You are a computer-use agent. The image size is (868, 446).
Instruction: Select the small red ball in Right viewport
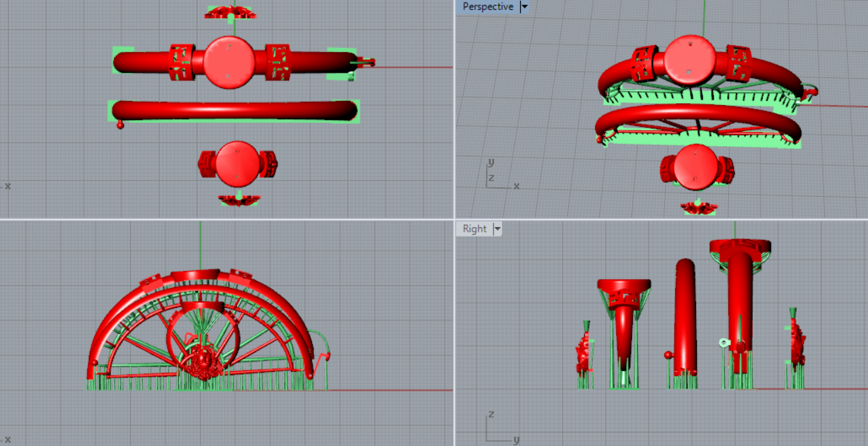pyautogui.click(x=669, y=354)
